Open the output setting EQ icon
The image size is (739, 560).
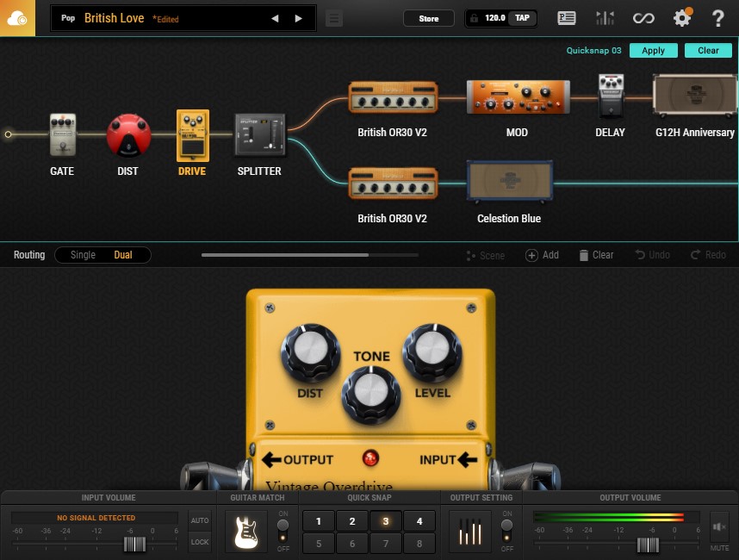pyautogui.click(x=470, y=532)
